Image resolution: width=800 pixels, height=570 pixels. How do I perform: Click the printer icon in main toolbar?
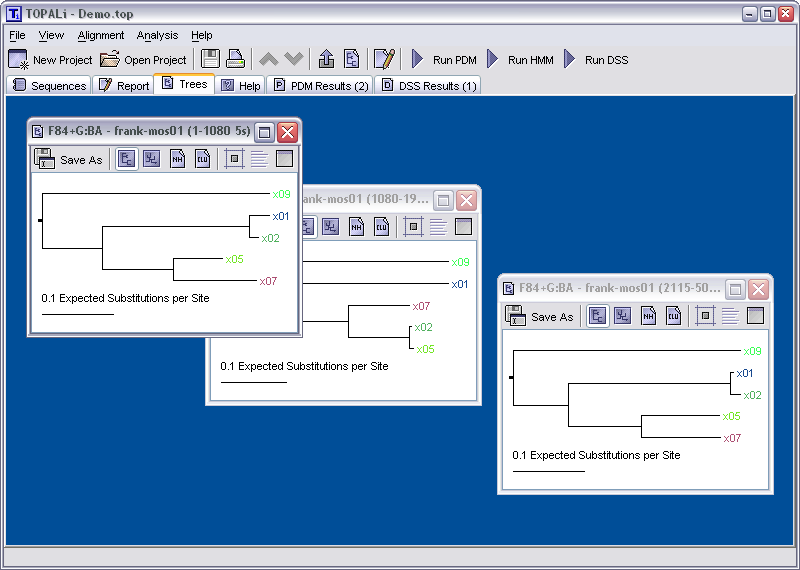(236, 59)
